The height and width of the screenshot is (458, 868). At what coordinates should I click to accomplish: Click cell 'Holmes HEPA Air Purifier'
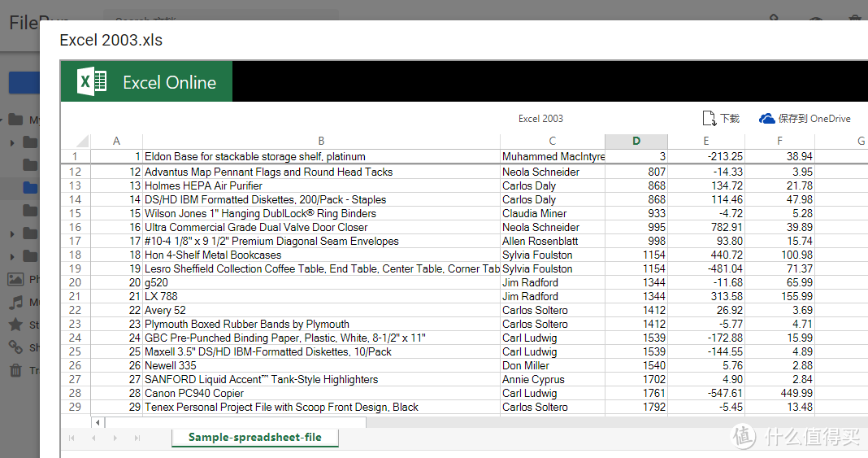321,185
